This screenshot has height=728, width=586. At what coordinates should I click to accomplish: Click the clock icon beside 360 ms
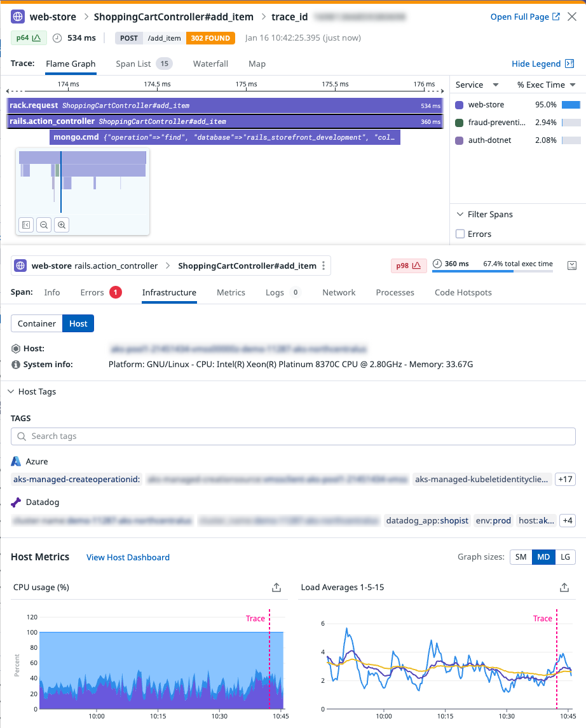click(437, 264)
